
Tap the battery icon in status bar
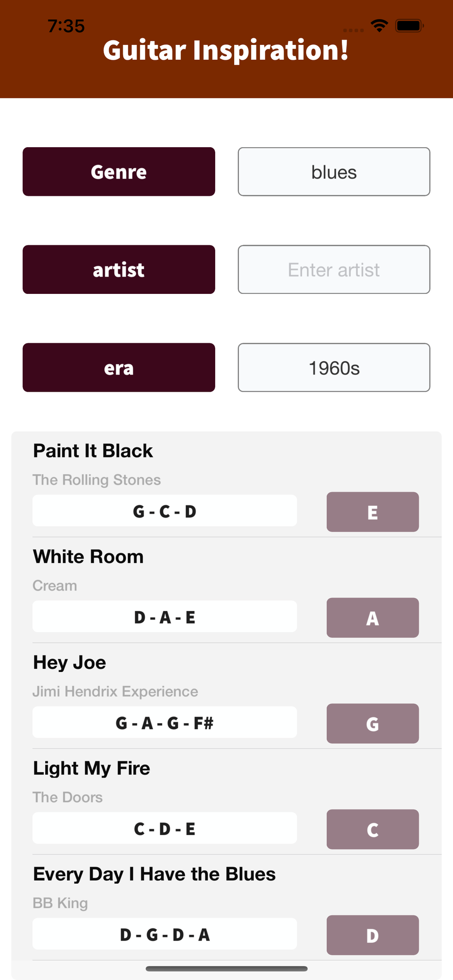click(x=409, y=26)
